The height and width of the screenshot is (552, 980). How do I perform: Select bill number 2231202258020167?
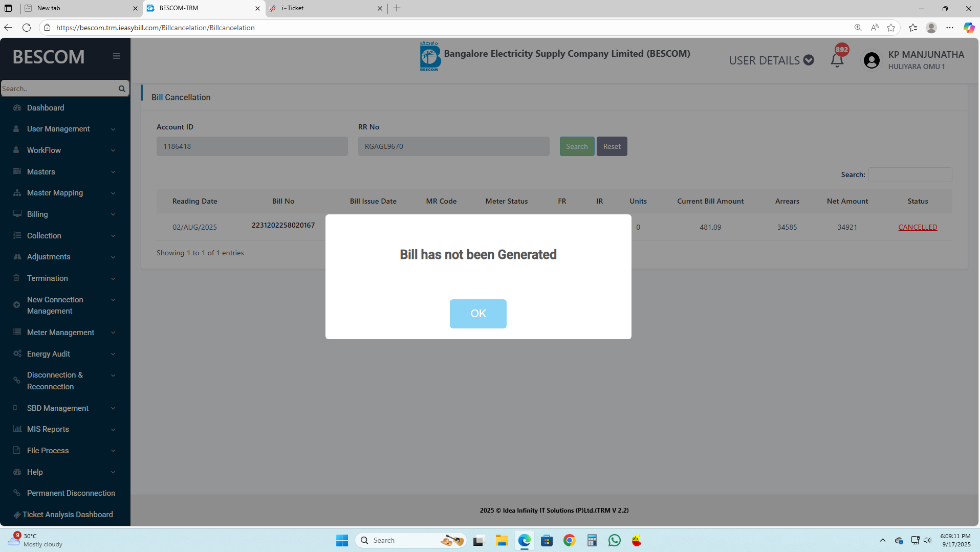283,225
